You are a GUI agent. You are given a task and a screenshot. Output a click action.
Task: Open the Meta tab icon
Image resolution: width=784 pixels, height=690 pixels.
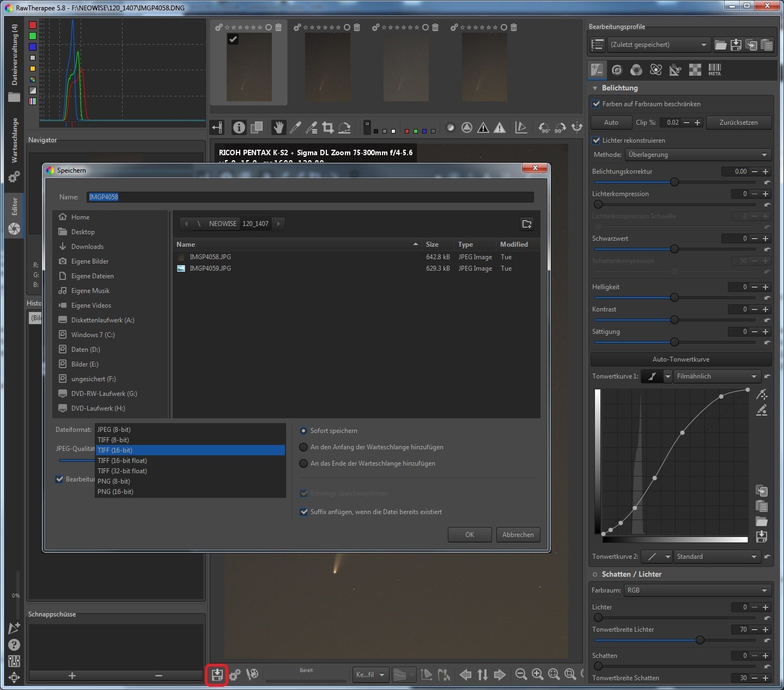(714, 70)
